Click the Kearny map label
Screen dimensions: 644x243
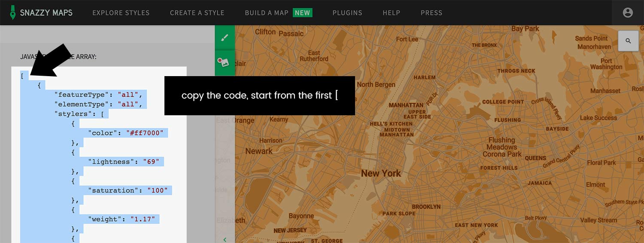point(279,119)
